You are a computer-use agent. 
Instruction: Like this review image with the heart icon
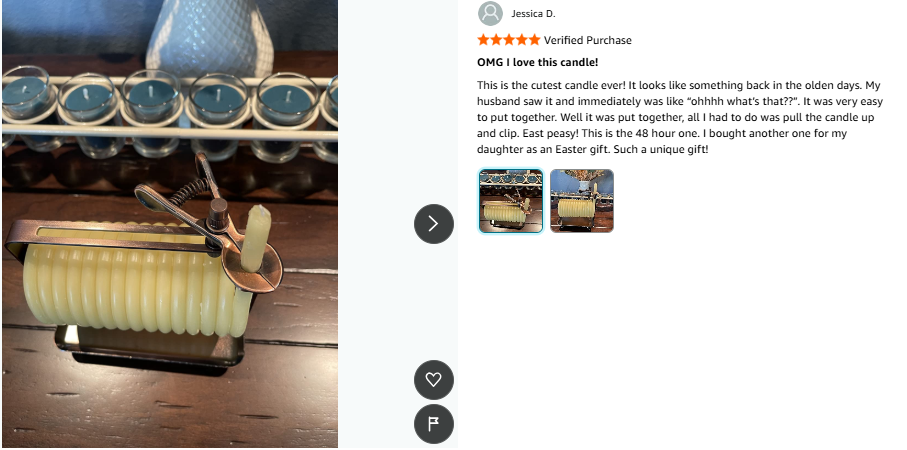coord(434,380)
